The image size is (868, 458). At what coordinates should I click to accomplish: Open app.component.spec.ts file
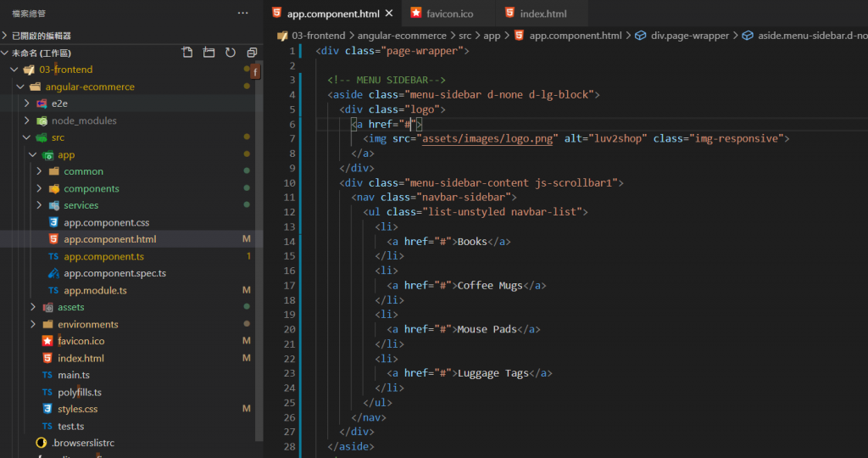coord(114,274)
